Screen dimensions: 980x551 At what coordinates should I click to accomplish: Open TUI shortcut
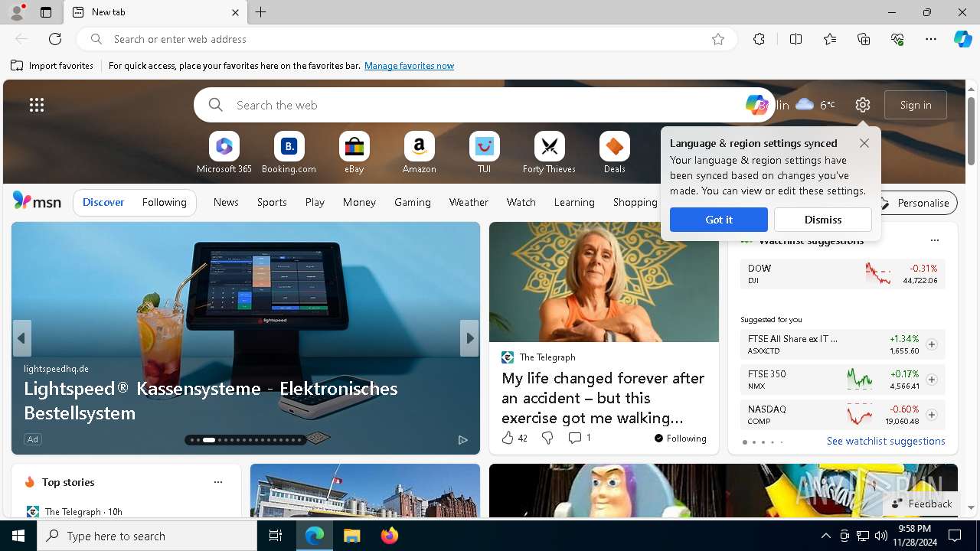[x=485, y=152]
